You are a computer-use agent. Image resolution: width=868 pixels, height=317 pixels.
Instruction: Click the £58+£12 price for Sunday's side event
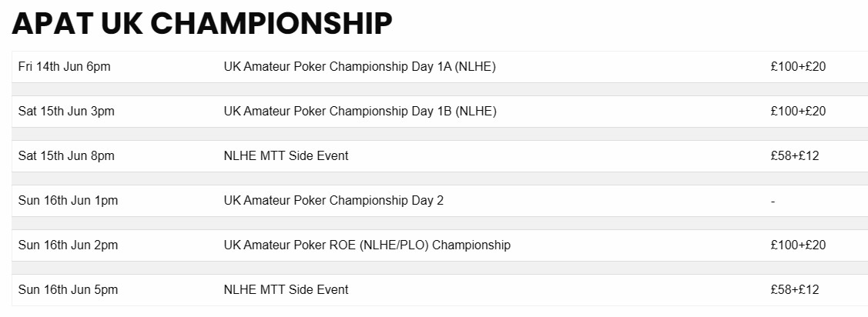[794, 290]
